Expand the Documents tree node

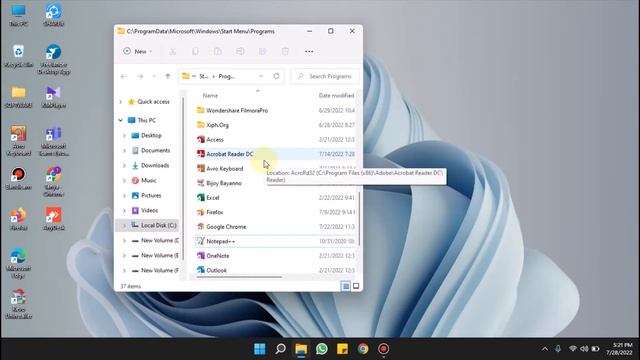(x=124, y=151)
